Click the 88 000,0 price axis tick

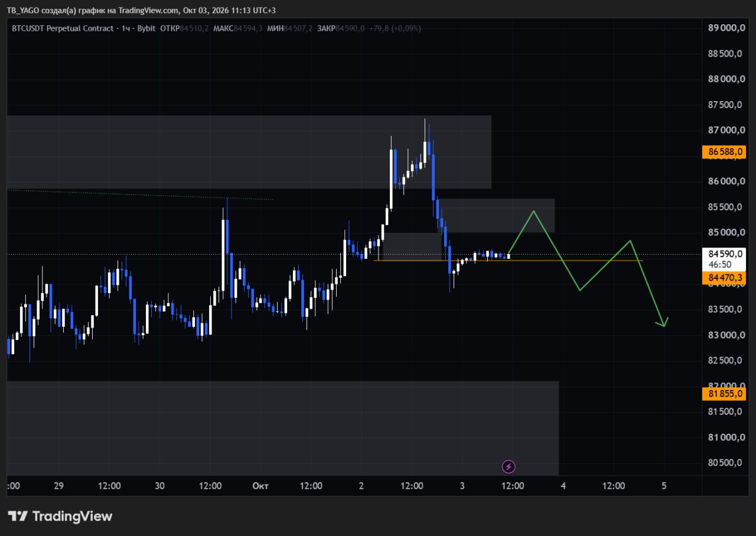coord(725,79)
